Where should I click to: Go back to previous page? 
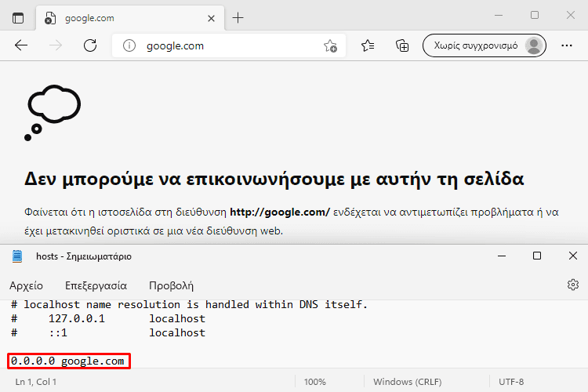point(21,45)
